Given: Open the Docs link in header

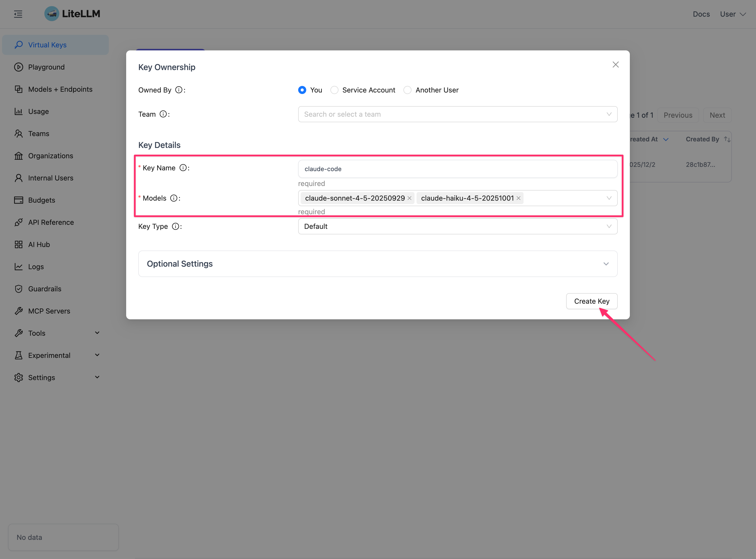Looking at the screenshot, I should 701,14.
